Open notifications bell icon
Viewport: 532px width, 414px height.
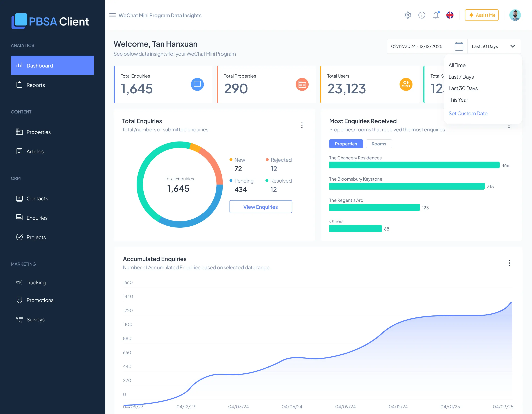[436, 15]
